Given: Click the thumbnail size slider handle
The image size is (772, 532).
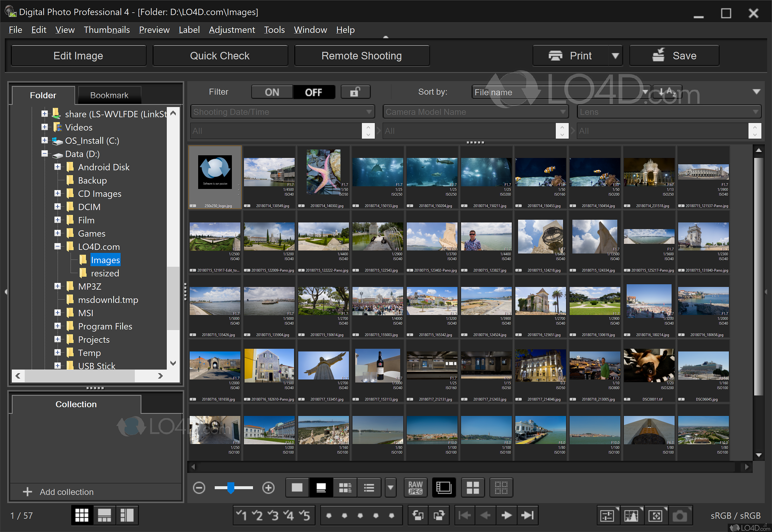Looking at the screenshot, I should click(230, 488).
